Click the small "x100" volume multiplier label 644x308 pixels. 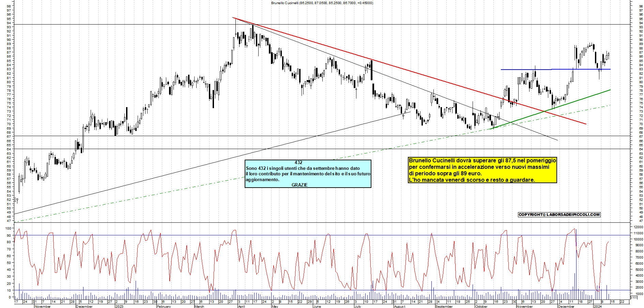(633, 297)
